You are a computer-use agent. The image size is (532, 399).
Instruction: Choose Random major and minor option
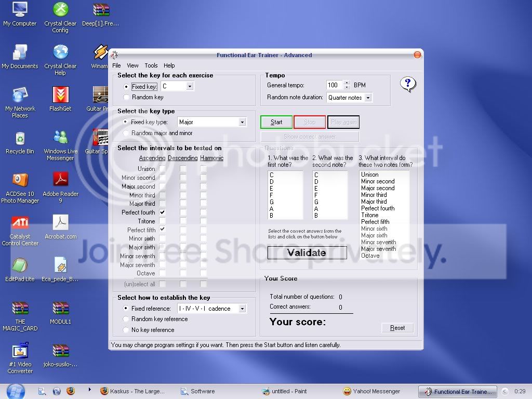[126, 133]
